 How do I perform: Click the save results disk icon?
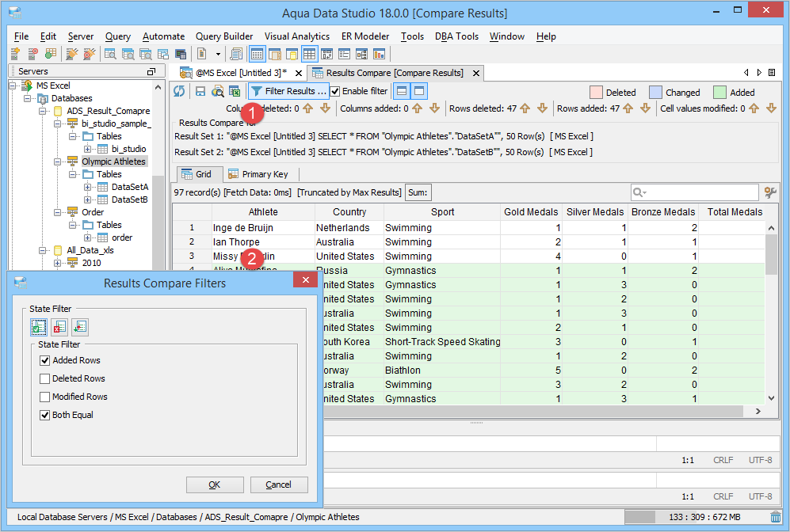point(200,92)
